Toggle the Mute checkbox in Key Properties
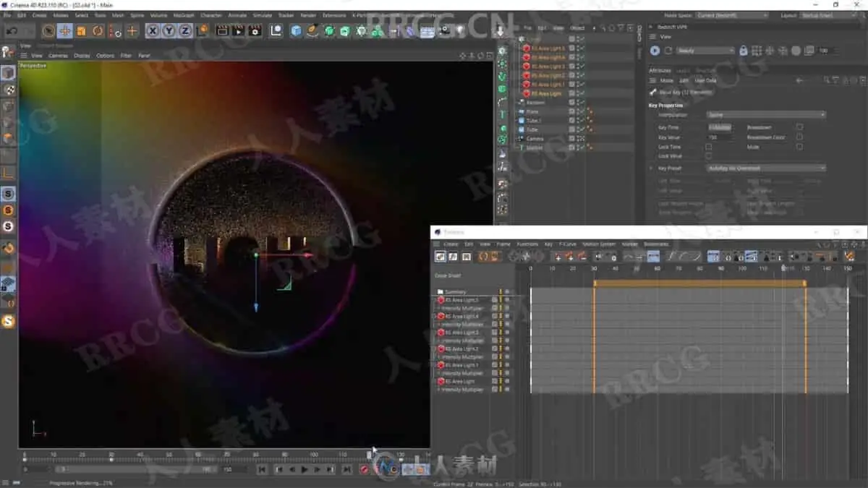The image size is (868, 488). pyautogui.click(x=799, y=147)
